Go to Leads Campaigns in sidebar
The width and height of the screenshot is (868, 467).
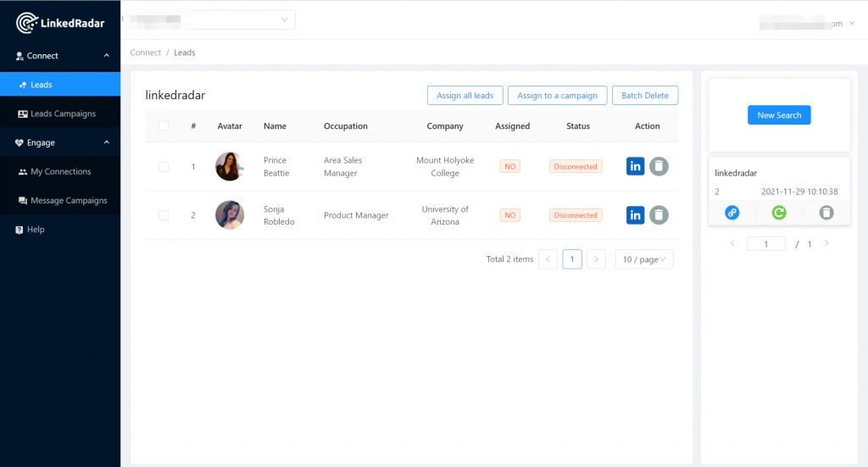pyautogui.click(x=62, y=114)
